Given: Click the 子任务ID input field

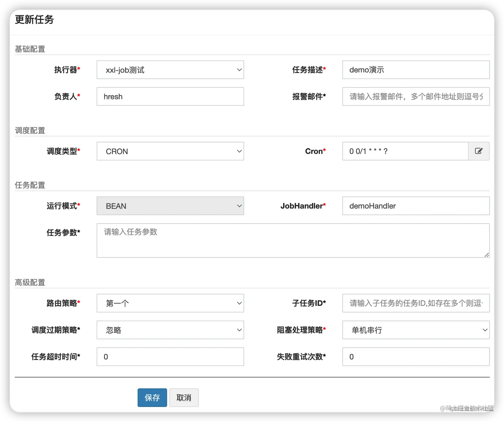Looking at the screenshot, I should tap(416, 303).
